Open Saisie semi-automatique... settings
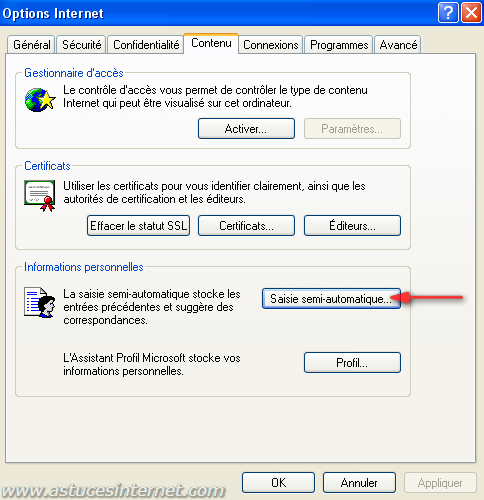484x500 pixels. point(331,298)
